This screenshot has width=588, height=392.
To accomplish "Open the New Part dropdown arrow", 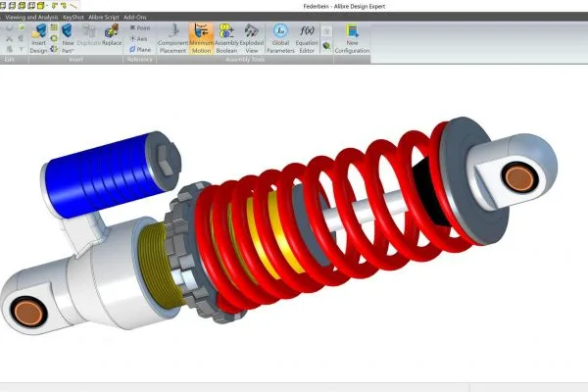I will click(x=73, y=51).
